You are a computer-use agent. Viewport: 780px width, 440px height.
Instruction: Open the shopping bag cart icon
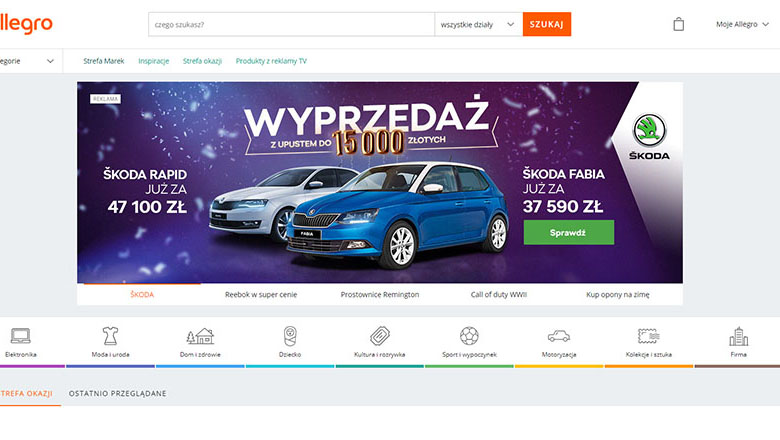tap(679, 24)
